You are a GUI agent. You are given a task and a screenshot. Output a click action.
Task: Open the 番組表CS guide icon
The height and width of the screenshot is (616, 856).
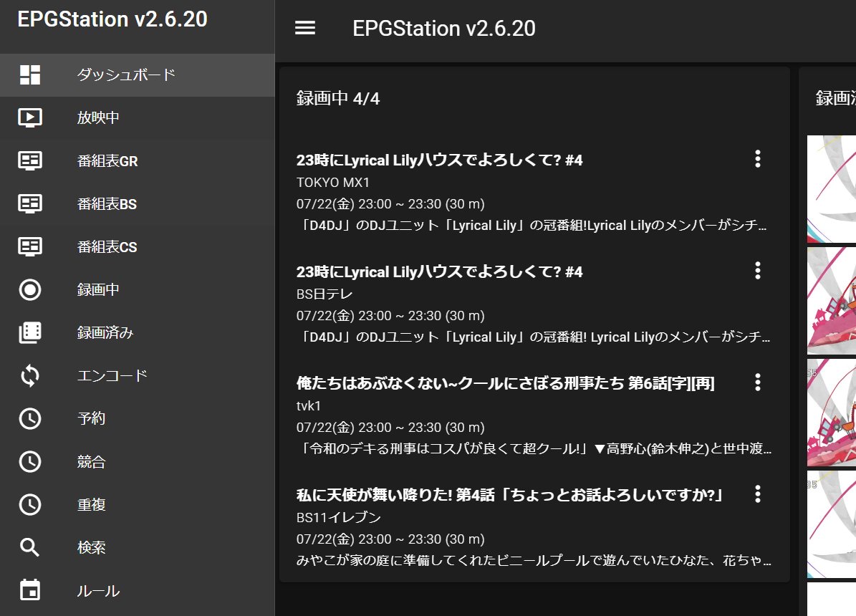point(29,246)
